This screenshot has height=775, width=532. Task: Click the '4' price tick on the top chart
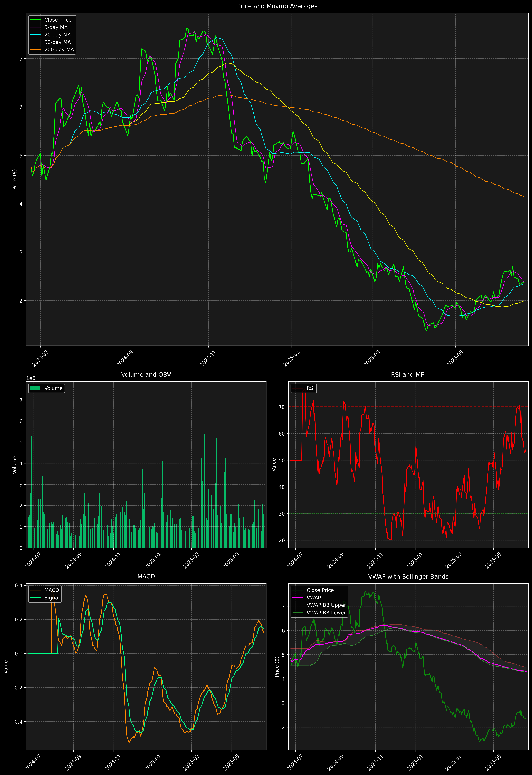tap(21, 204)
